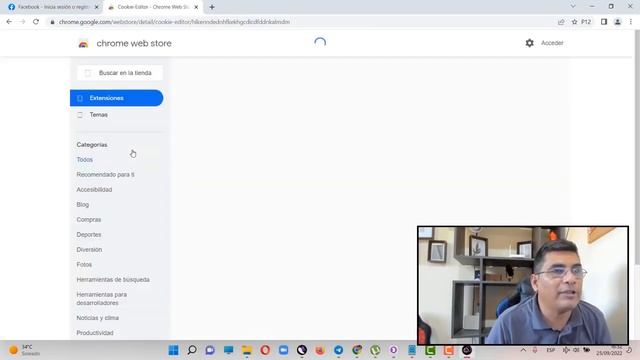Screen dimensions: 640x360
Task: Select the Cookie-Editor Chrome Web Store tab
Action: (153, 7)
